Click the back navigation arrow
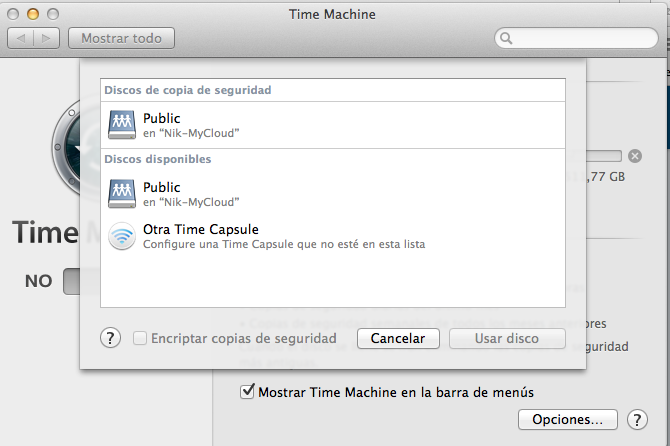670x446 pixels. click(x=21, y=39)
